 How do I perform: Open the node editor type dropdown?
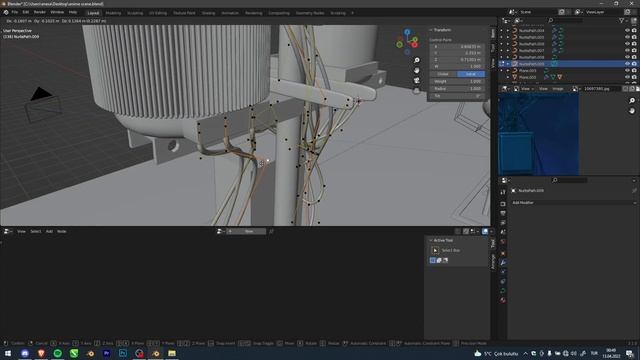tap(7, 231)
